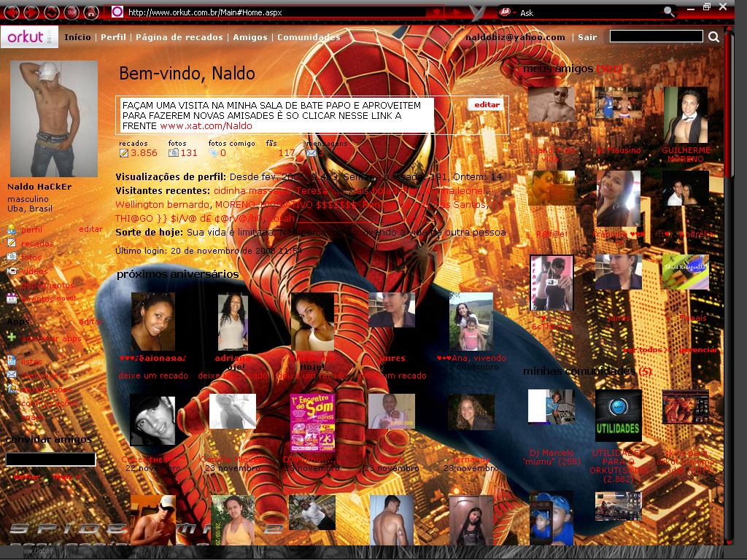Click the convidar amigos email field

pos(50,459)
